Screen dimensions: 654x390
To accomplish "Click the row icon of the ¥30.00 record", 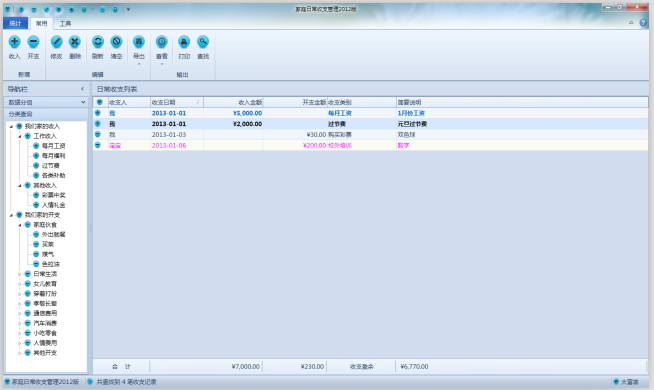I will pyautogui.click(x=98, y=134).
